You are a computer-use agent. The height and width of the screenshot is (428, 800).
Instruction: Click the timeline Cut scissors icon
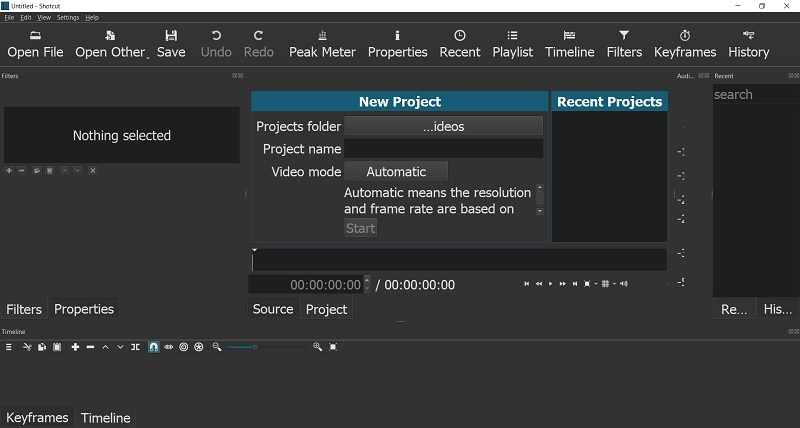pos(27,347)
